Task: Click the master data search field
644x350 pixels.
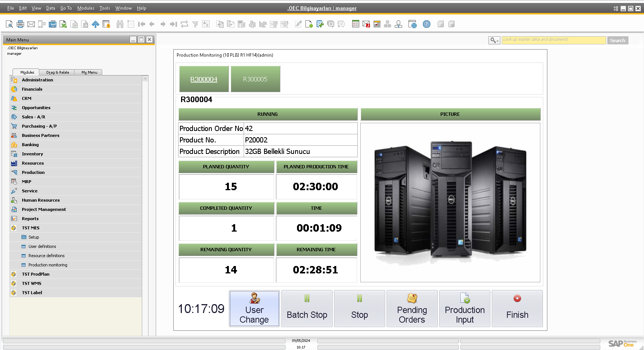Action: point(553,40)
